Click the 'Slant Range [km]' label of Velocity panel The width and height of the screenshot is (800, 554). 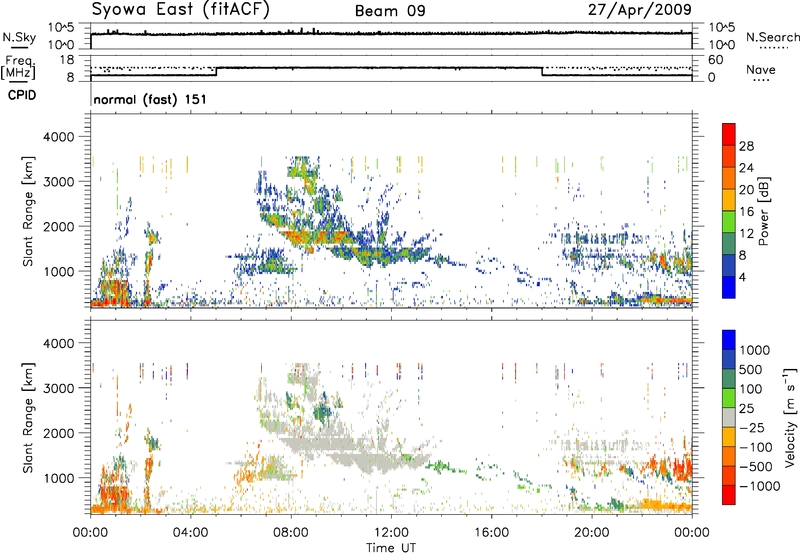point(28,418)
